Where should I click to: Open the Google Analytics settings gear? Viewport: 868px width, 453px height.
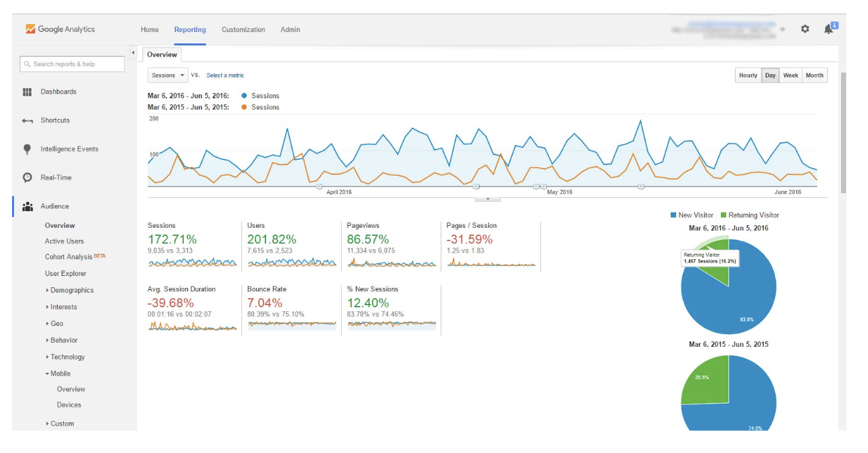point(806,29)
